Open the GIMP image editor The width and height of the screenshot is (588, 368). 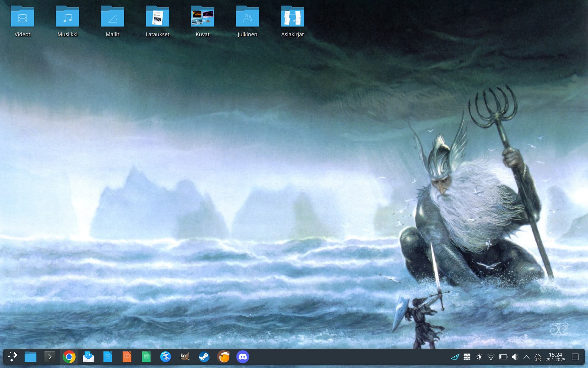pos(185,357)
